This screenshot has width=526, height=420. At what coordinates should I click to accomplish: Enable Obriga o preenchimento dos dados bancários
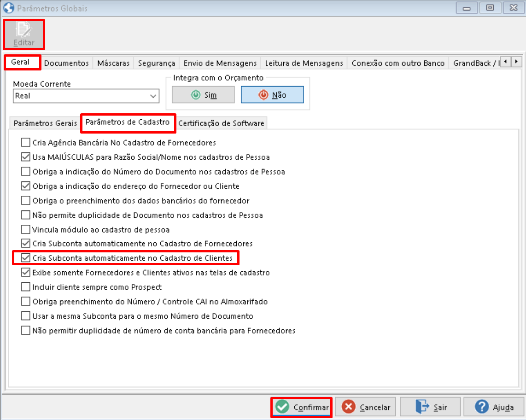coord(25,201)
